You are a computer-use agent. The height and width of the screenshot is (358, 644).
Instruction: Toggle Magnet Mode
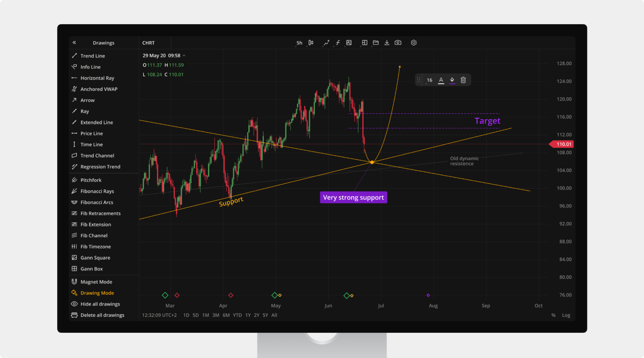click(96, 282)
